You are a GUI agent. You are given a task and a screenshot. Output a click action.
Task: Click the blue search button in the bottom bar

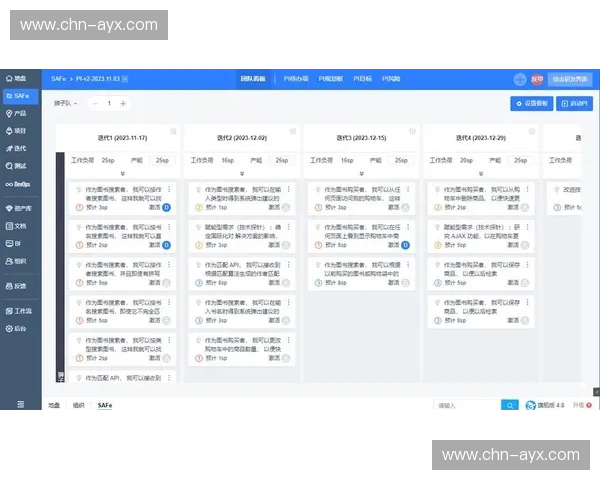click(510, 405)
